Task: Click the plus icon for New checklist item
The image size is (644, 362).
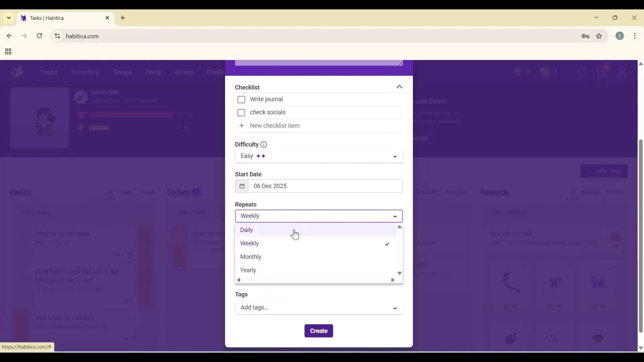Action: pyautogui.click(x=242, y=126)
